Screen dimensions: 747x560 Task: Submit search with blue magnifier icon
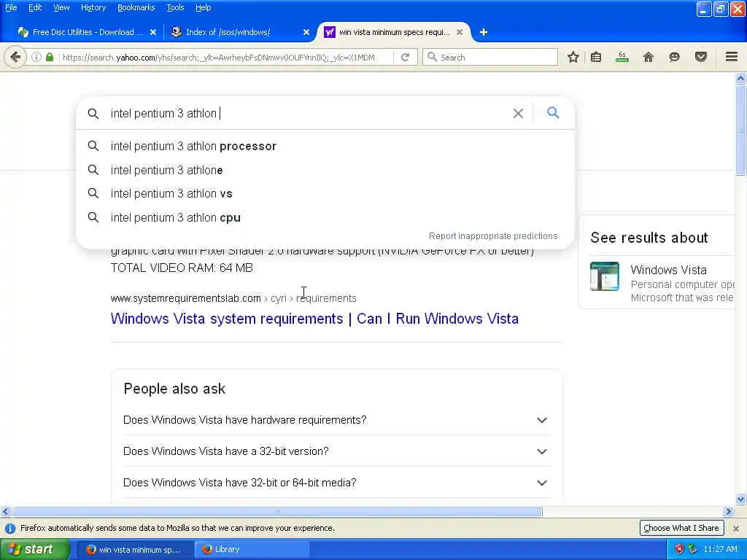[x=553, y=113]
